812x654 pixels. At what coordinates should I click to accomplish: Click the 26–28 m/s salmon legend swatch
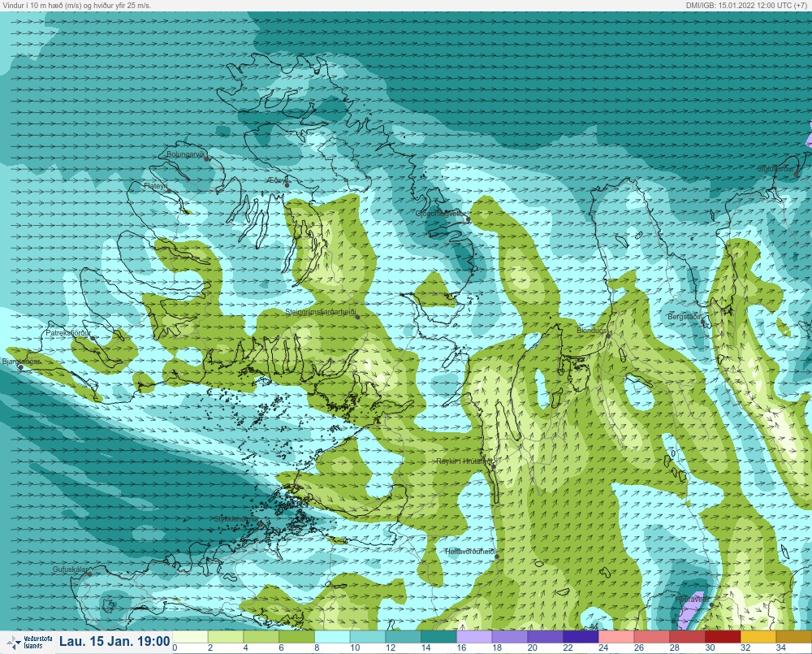coord(652,636)
